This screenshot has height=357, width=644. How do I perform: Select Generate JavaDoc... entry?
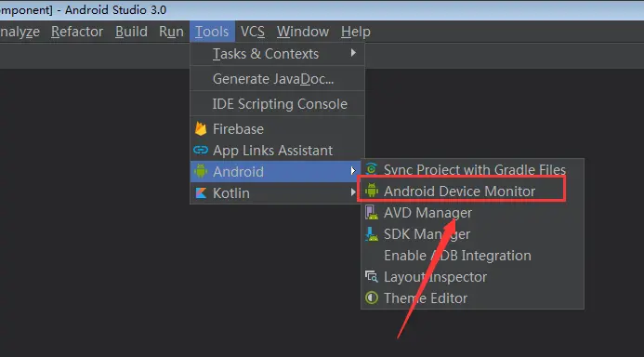(277, 79)
